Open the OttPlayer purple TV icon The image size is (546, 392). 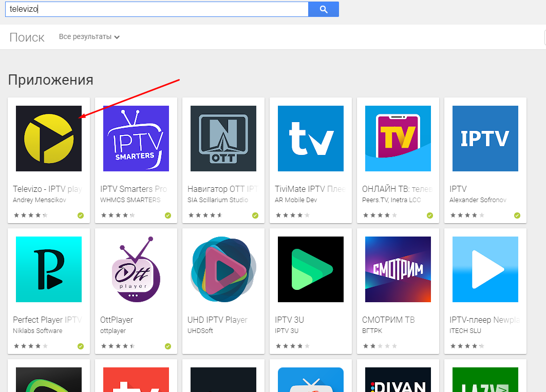pyautogui.click(x=136, y=269)
